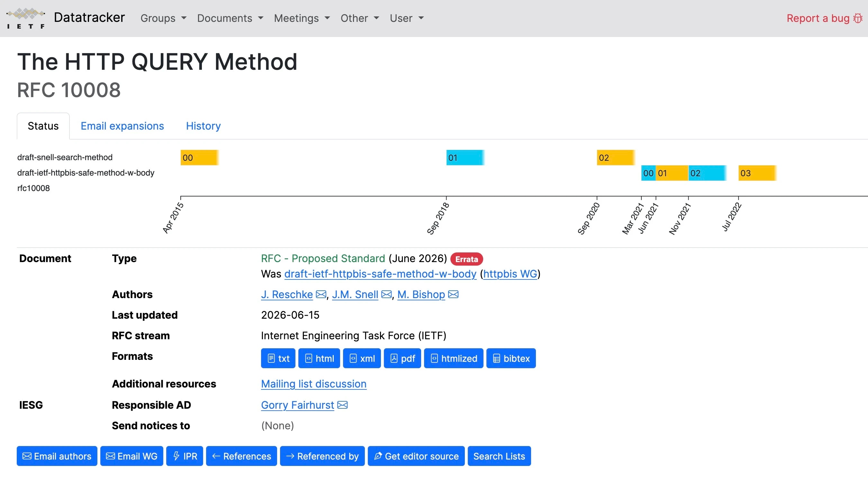Open J. Reschke author profile
Viewport: 868px width, 483px height.
coord(287,295)
